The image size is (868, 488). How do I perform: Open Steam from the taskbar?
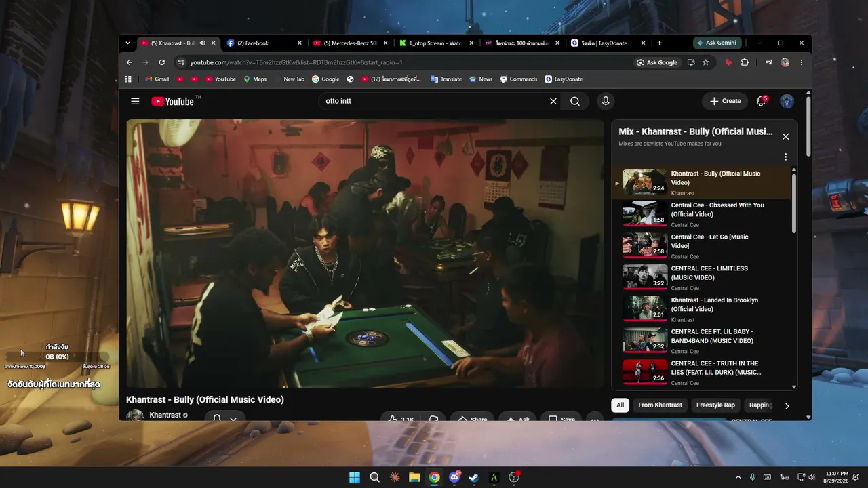click(474, 477)
